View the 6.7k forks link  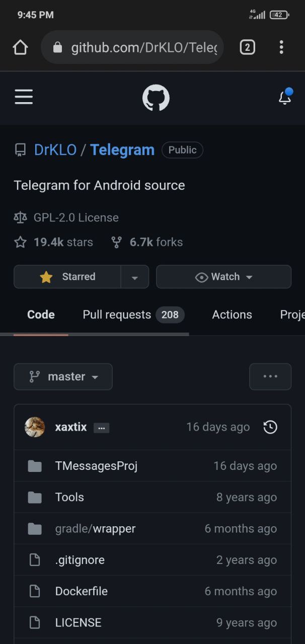click(147, 242)
